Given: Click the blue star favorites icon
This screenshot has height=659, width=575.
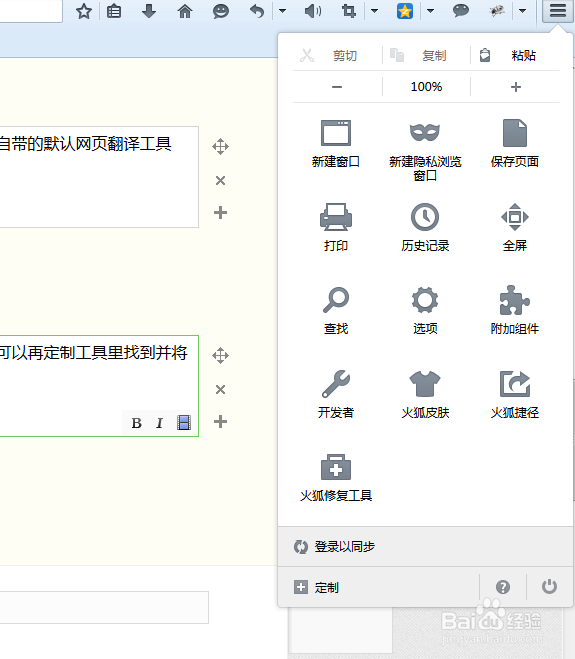Looking at the screenshot, I should point(405,11).
